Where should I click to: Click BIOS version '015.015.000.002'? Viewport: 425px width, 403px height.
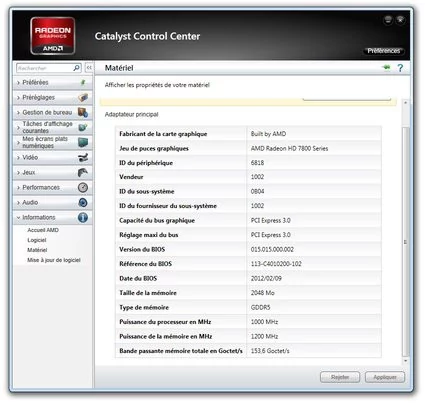(272, 249)
